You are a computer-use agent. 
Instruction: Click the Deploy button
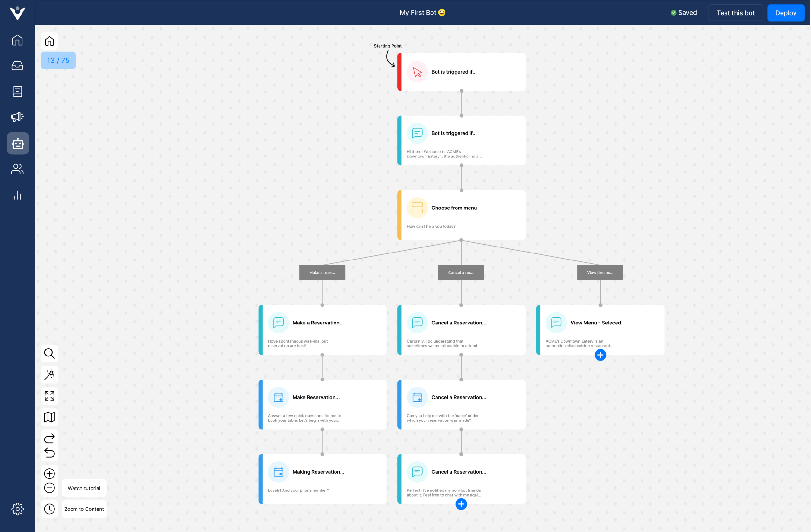785,13
